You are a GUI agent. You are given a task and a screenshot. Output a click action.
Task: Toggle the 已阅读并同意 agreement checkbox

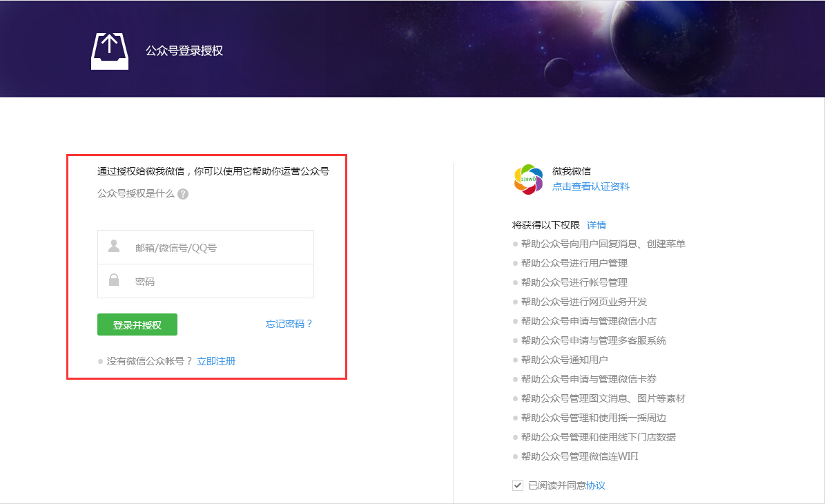pos(518,485)
